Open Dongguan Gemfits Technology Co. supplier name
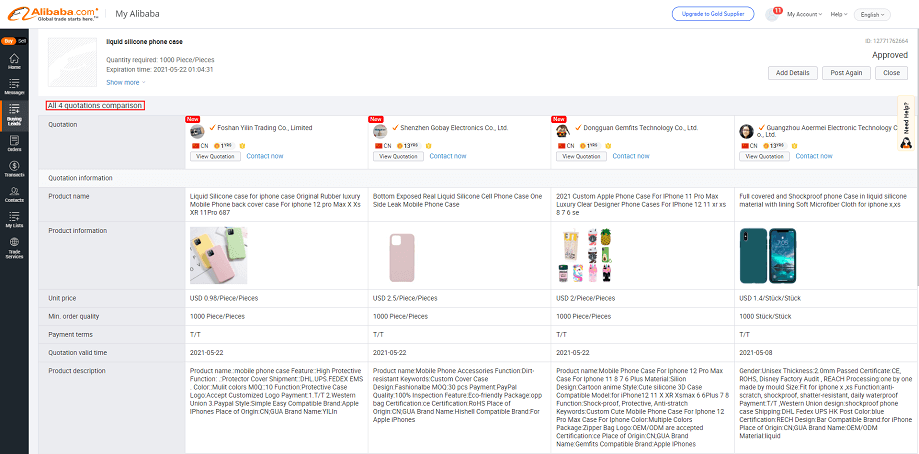 641,127
